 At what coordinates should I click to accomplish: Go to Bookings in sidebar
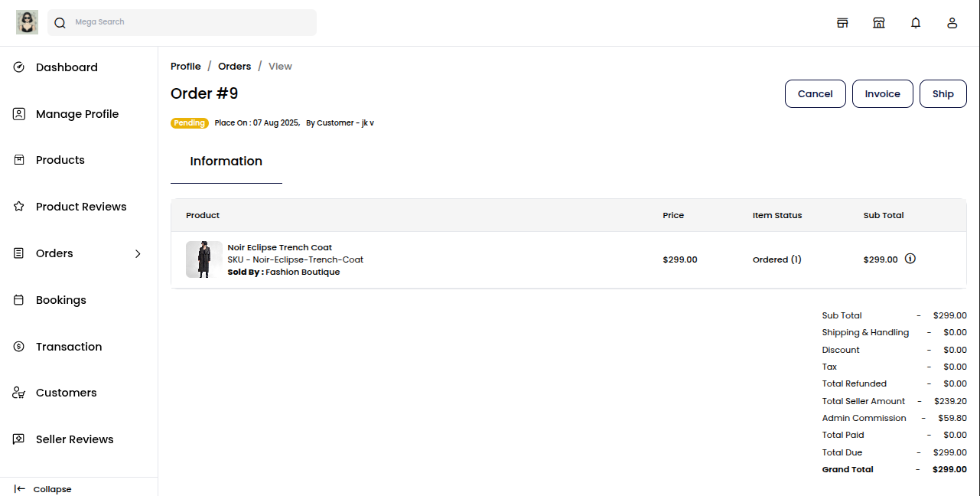coord(61,300)
